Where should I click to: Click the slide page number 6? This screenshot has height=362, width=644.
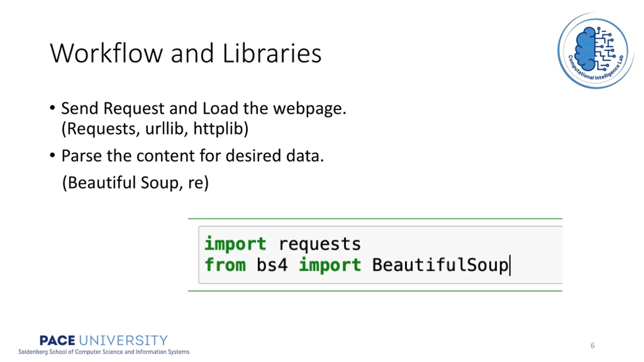(593, 345)
